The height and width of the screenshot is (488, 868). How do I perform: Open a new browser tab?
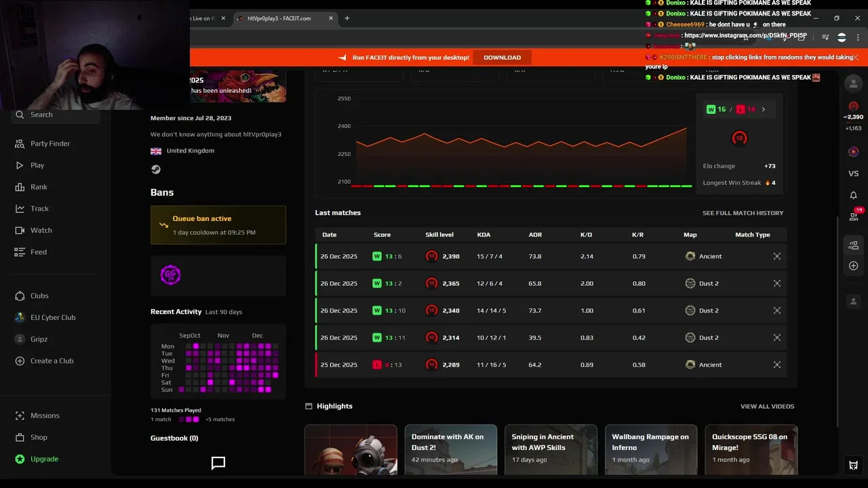tap(347, 18)
